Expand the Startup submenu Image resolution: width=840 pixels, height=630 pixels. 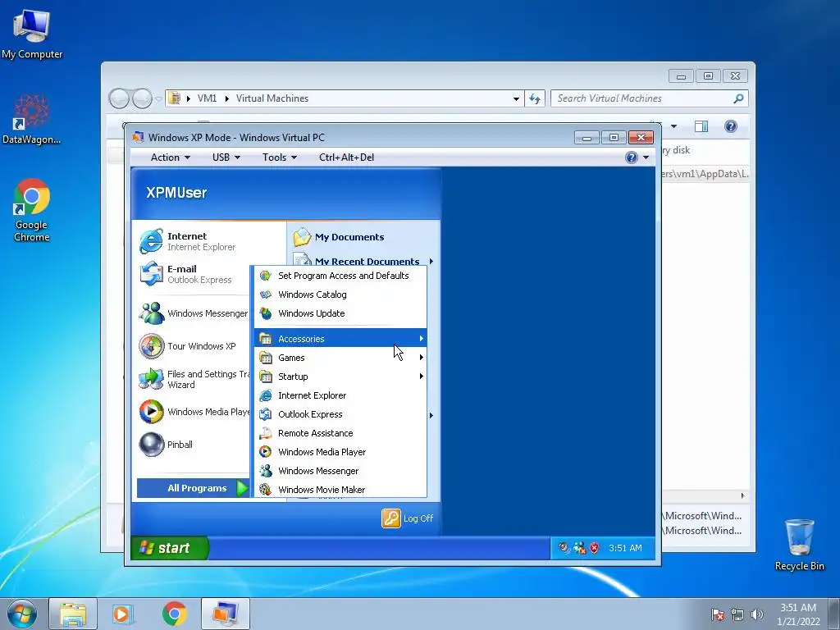pyautogui.click(x=340, y=376)
